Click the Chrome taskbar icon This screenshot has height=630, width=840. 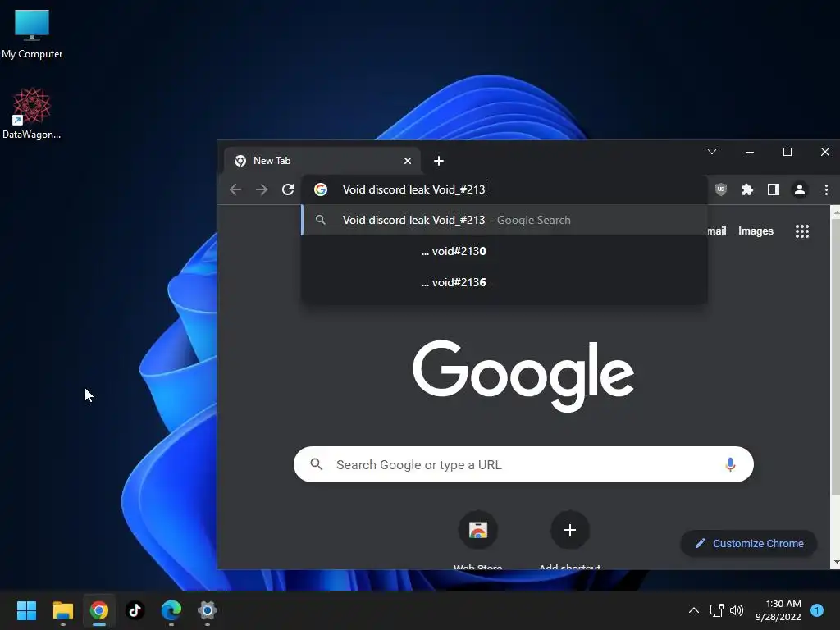coord(99,610)
